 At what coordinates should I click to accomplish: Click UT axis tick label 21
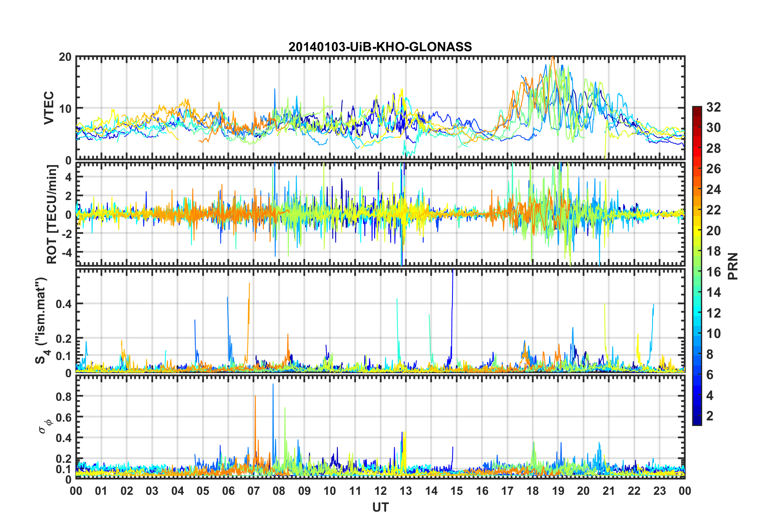tap(609, 491)
